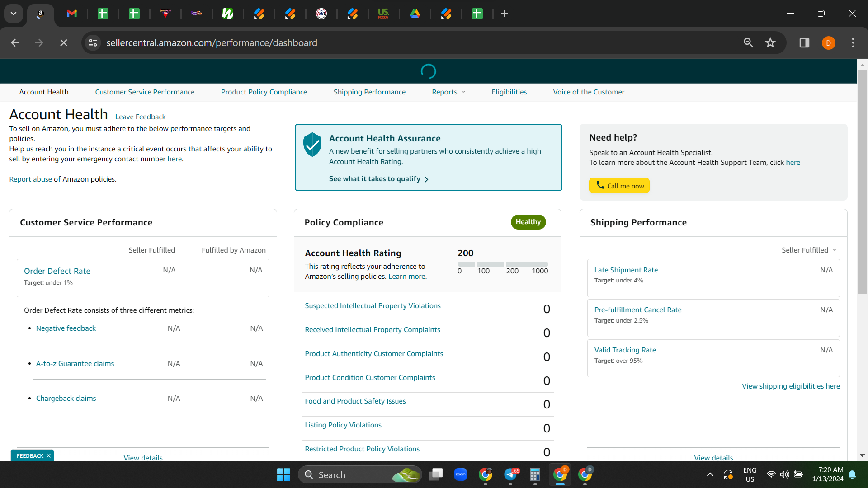Click the Report abuse link
Image resolution: width=868 pixels, height=488 pixels.
[x=30, y=179]
